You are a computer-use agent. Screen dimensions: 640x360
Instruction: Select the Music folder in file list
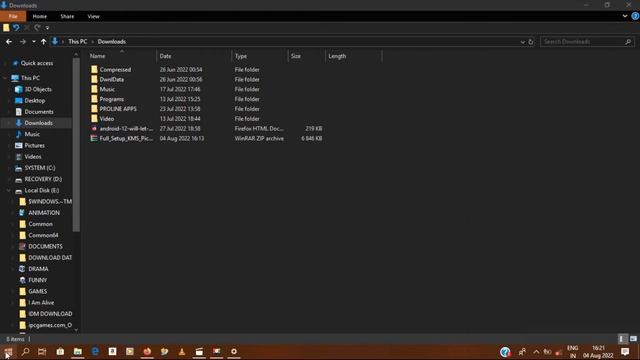[107, 89]
